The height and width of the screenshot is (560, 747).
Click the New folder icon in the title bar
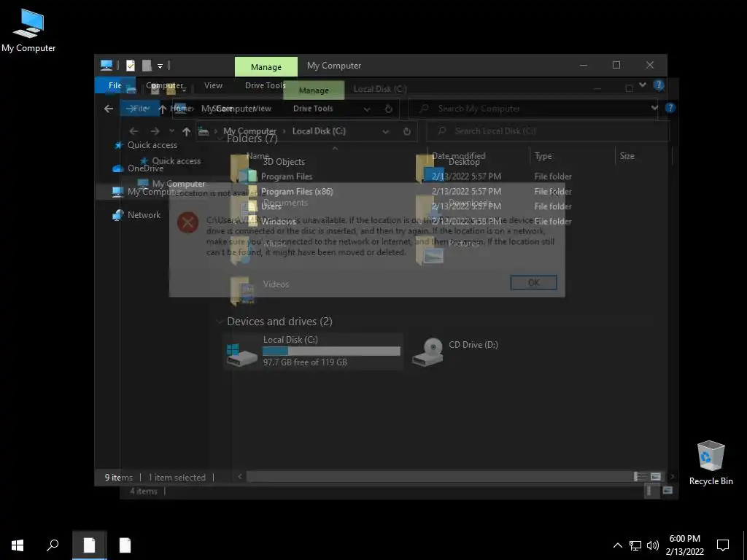(x=147, y=65)
